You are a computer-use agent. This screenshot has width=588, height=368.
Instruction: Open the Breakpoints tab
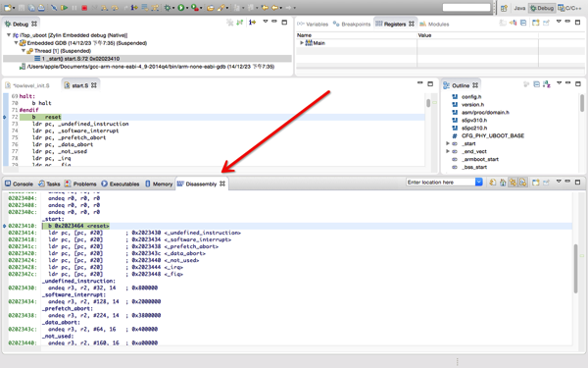(352, 24)
